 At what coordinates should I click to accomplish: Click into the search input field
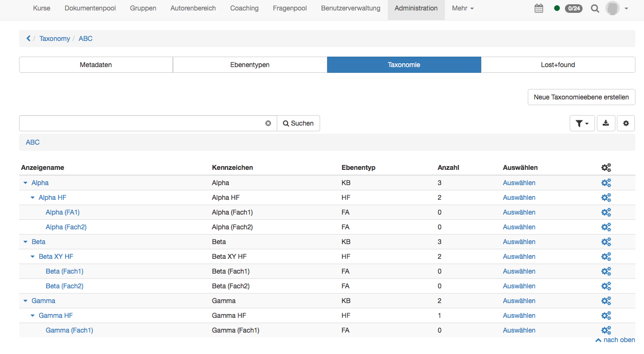pyautogui.click(x=143, y=123)
